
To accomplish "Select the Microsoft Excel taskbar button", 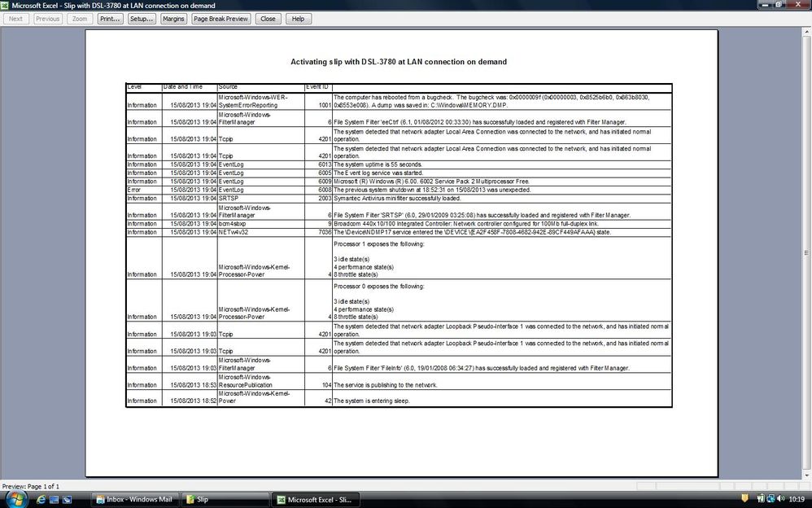I will click(316, 500).
